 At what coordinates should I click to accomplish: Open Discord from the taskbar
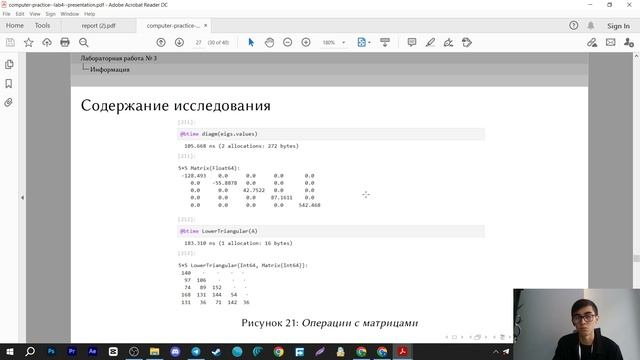click(175, 351)
